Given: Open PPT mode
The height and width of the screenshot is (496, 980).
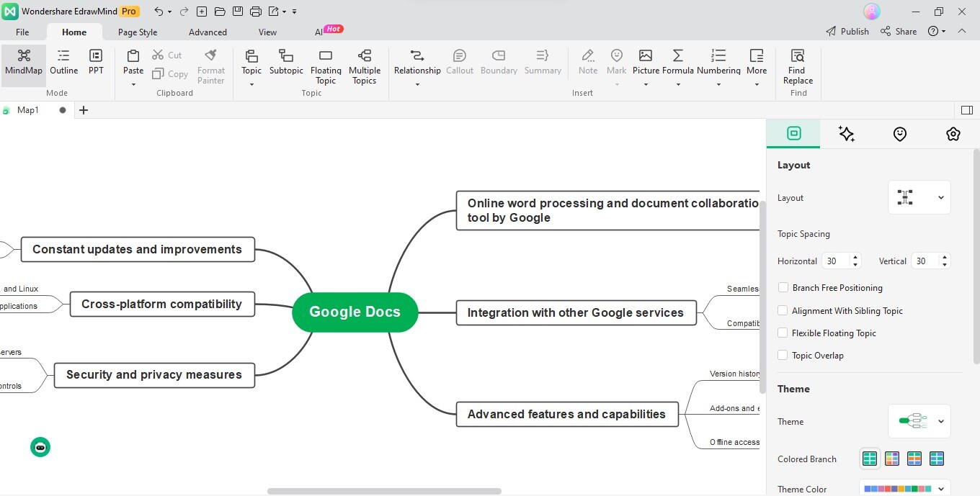Looking at the screenshot, I should coord(96,63).
